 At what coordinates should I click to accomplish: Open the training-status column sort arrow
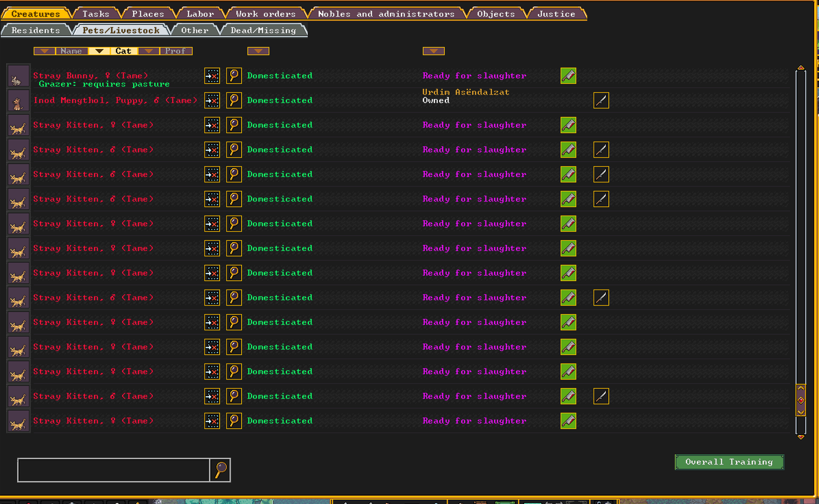(x=258, y=51)
